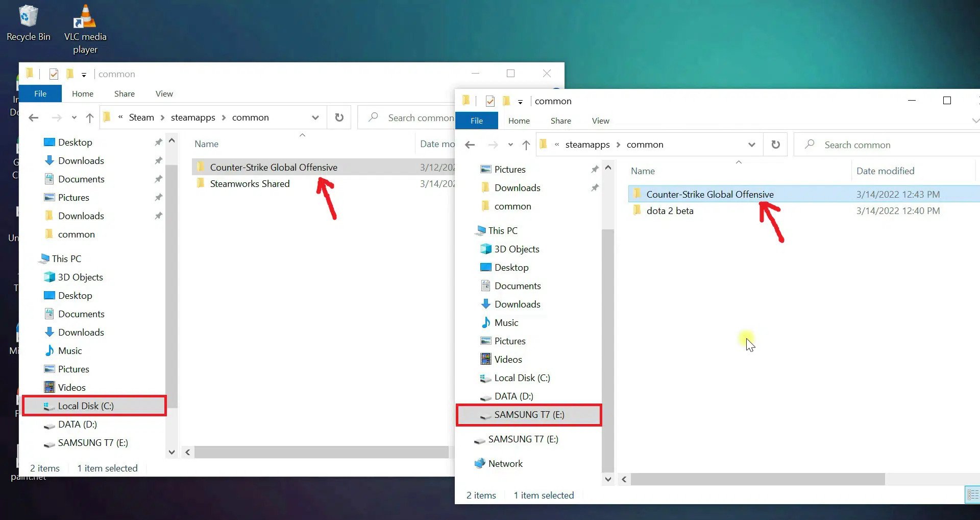Open pinned Documents in left Quick access
The image size is (980, 520).
click(81, 179)
